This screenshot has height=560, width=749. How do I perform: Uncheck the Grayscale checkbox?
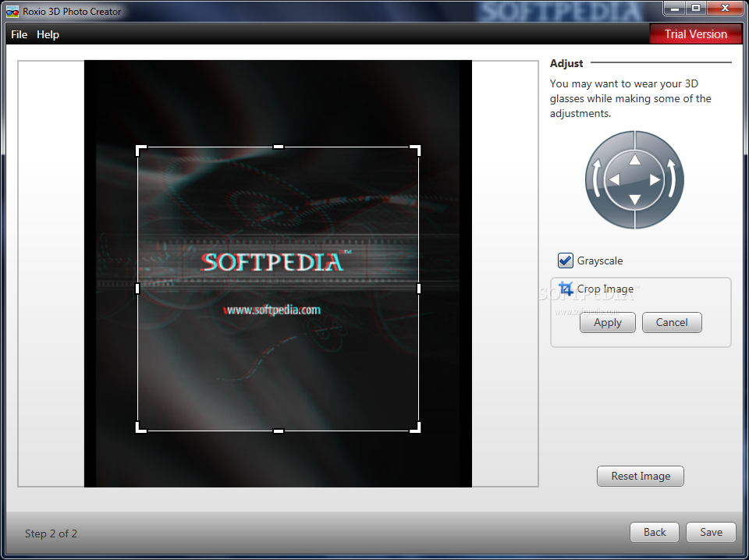tap(566, 261)
